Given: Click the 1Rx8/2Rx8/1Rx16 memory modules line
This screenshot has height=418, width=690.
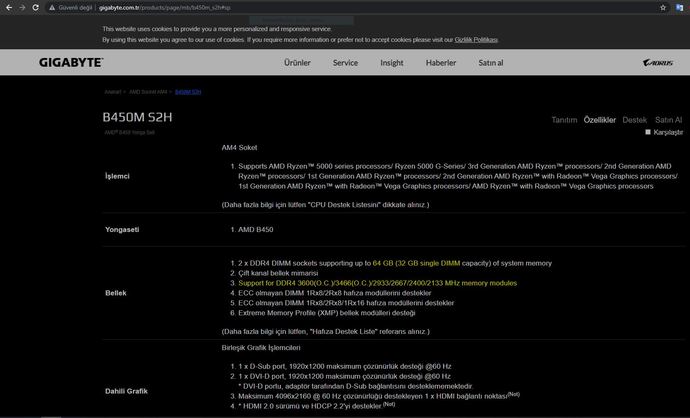Looking at the screenshot, I should (346, 303).
